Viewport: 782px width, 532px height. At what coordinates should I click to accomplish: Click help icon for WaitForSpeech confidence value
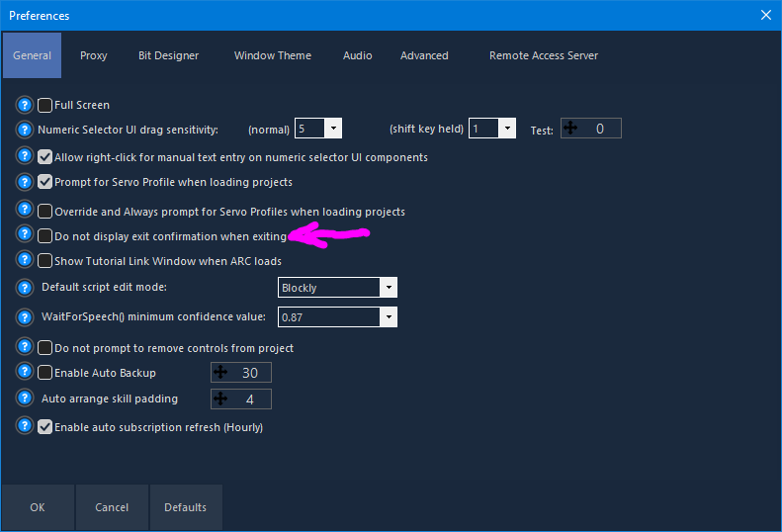tap(26, 317)
